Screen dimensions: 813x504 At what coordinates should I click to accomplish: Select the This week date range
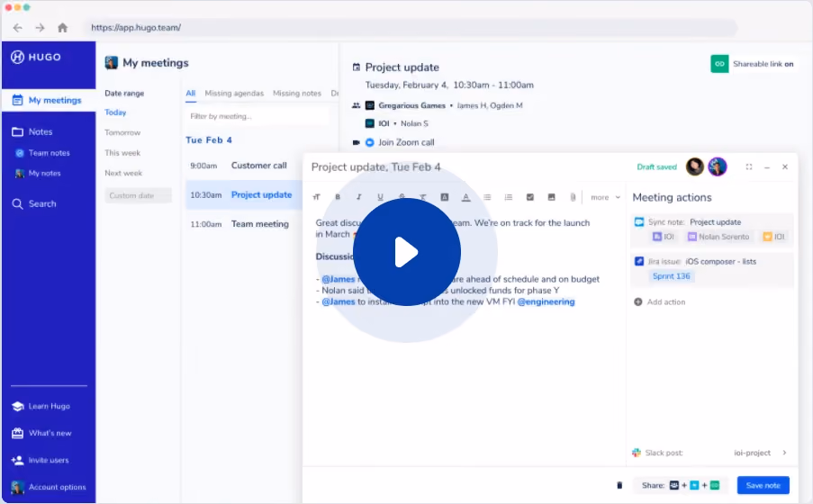pyautogui.click(x=122, y=153)
